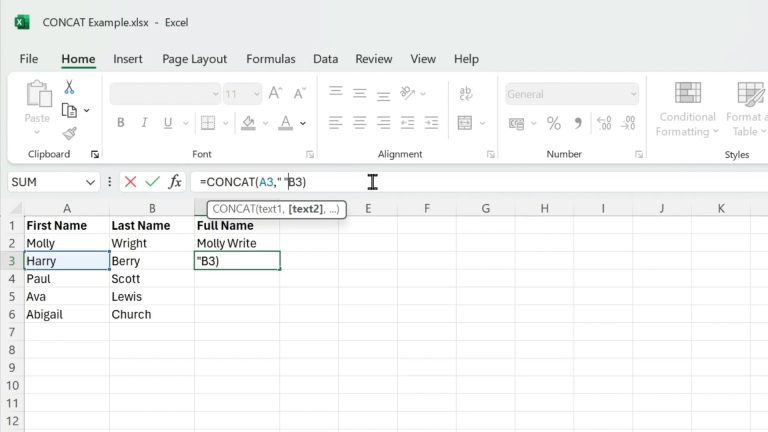Open the Number format dialog launcher
This screenshot has width=768, height=432.
[639, 155]
